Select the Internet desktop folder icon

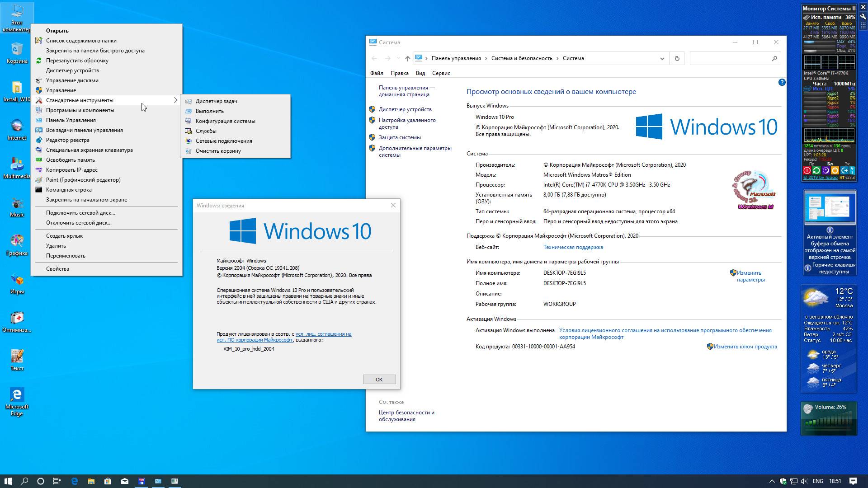coord(17,130)
